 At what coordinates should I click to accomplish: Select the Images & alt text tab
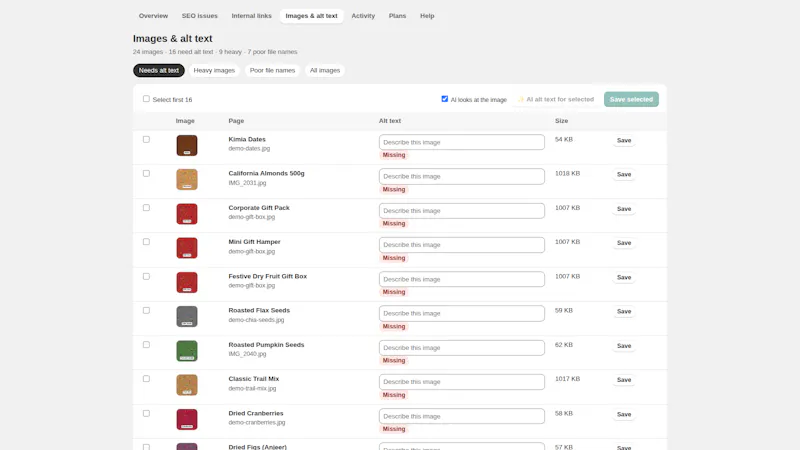pos(311,16)
